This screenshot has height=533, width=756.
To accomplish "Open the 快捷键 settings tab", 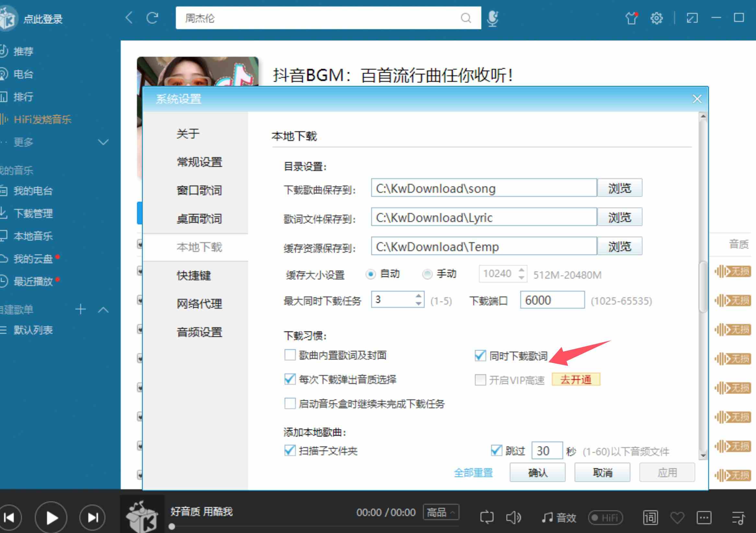I will pos(193,275).
